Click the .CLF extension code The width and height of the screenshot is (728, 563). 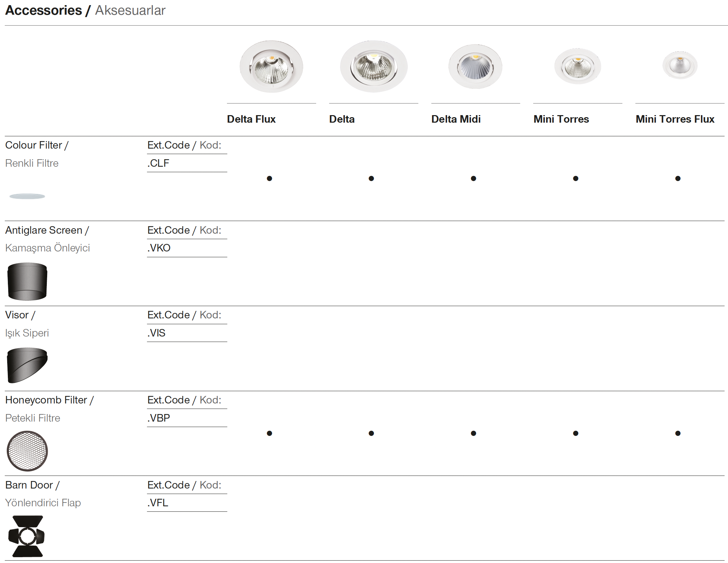coord(159,163)
